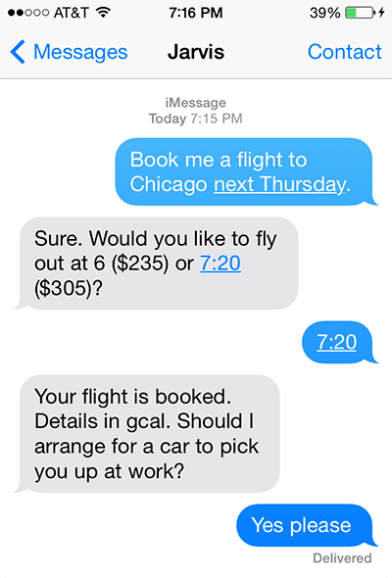Tap the 7:20 link in Jarvis's reply
Image resolution: width=392 pixels, height=578 pixels.
pyautogui.click(x=220, y=264)
